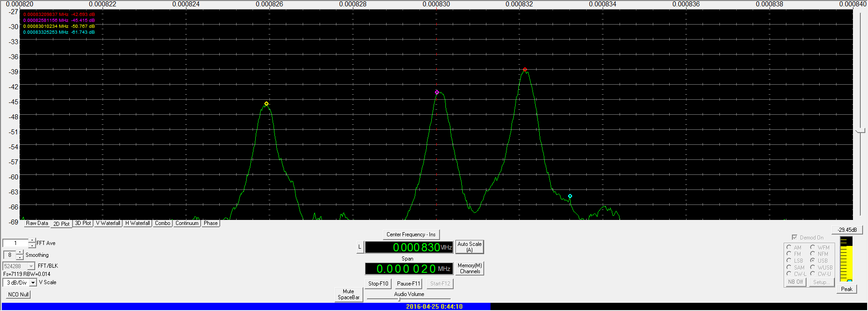Toggle the Demod On checkbox
This screenshot has height=311, width=868.
(795, 237)
